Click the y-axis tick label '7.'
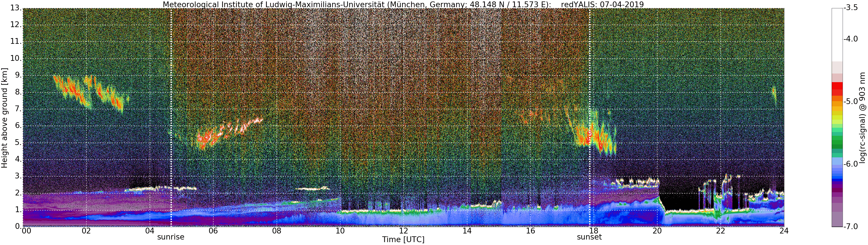 click(x=18, y=109)
